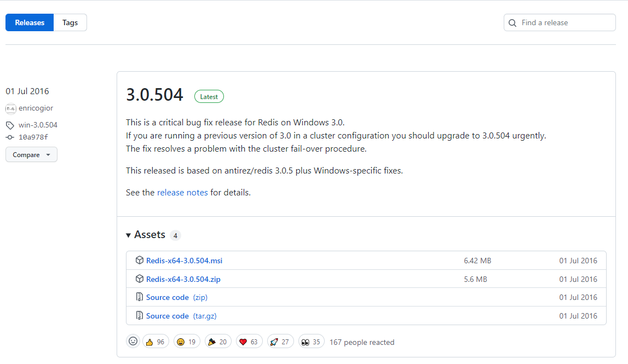The width and height of the screenshot is (628, 364).
Task: Open the add reaction smiley picker
Action: (133, 341)
